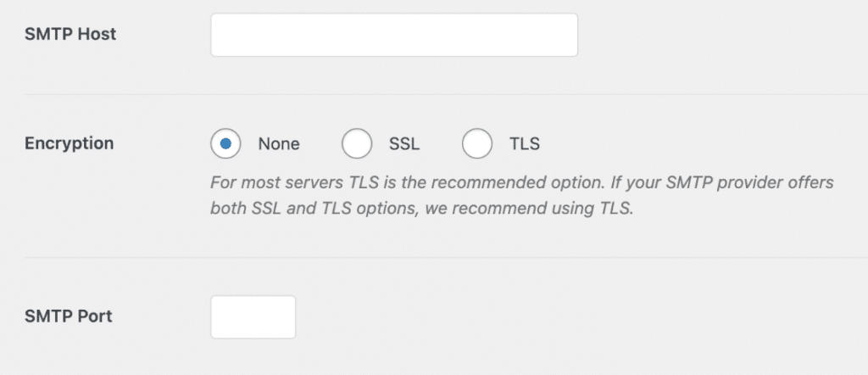Click the "TLS" option label text
Image resolution: width=868 pixels, height=375 pixels.
click(524, 144)
